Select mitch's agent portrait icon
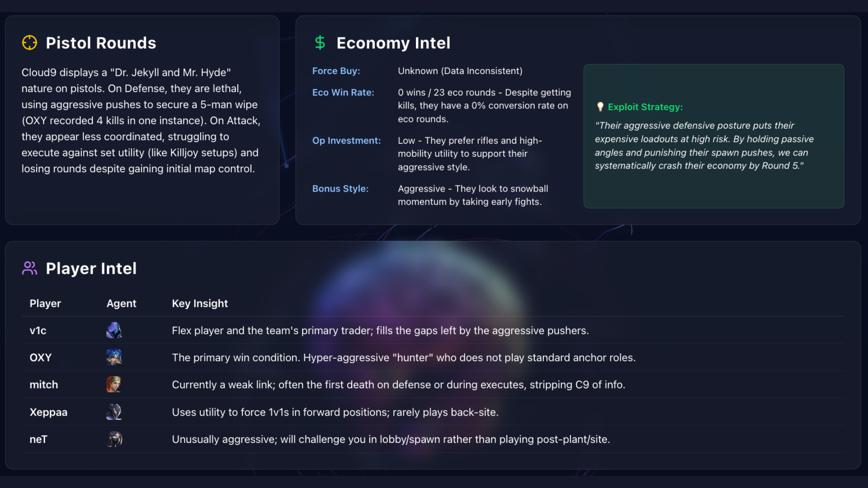This screenshot has height=488, width=868. tap(114, 385)
